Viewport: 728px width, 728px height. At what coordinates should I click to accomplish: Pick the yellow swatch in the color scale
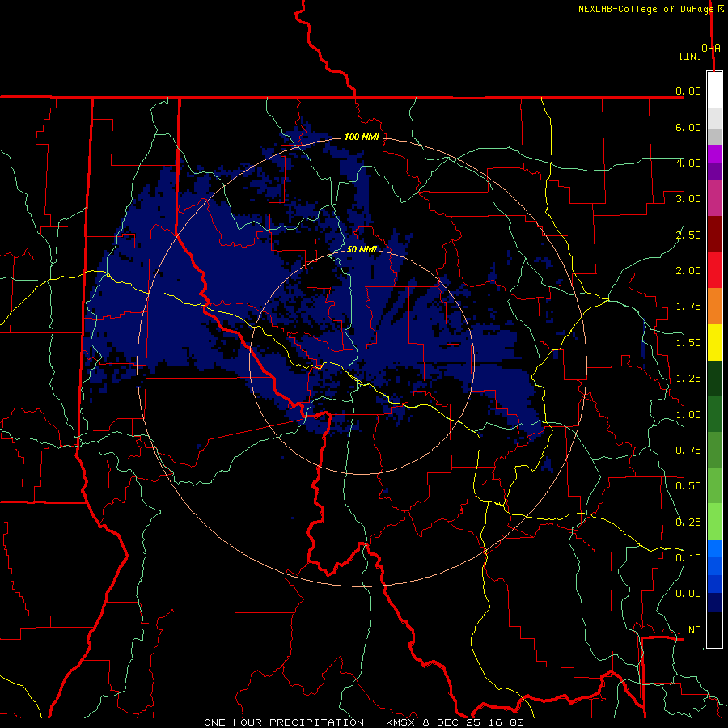tap(714, 342)
